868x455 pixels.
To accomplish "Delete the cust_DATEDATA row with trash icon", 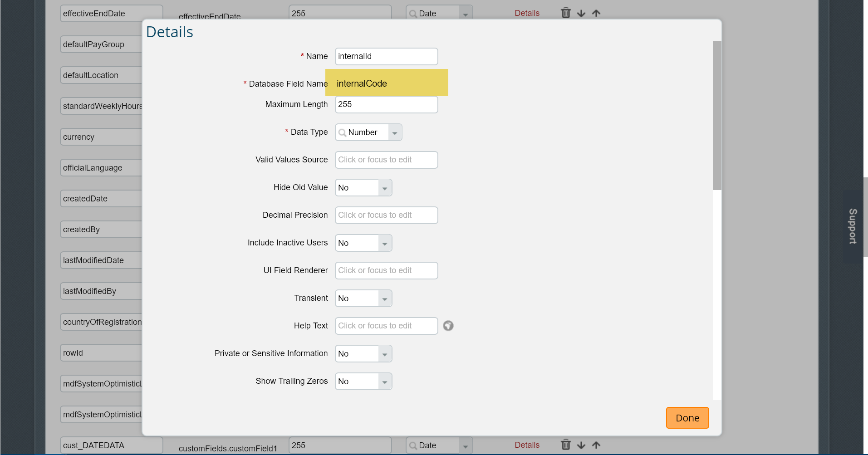I will coord(565,445).
